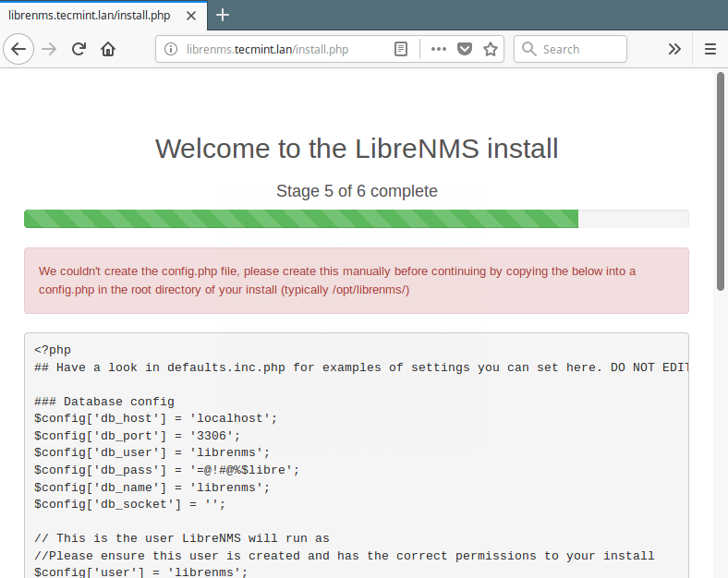Viewport: 728px width, 578px height.
Task: Open a new tab with plus button
Action: (x=223, y=15)
